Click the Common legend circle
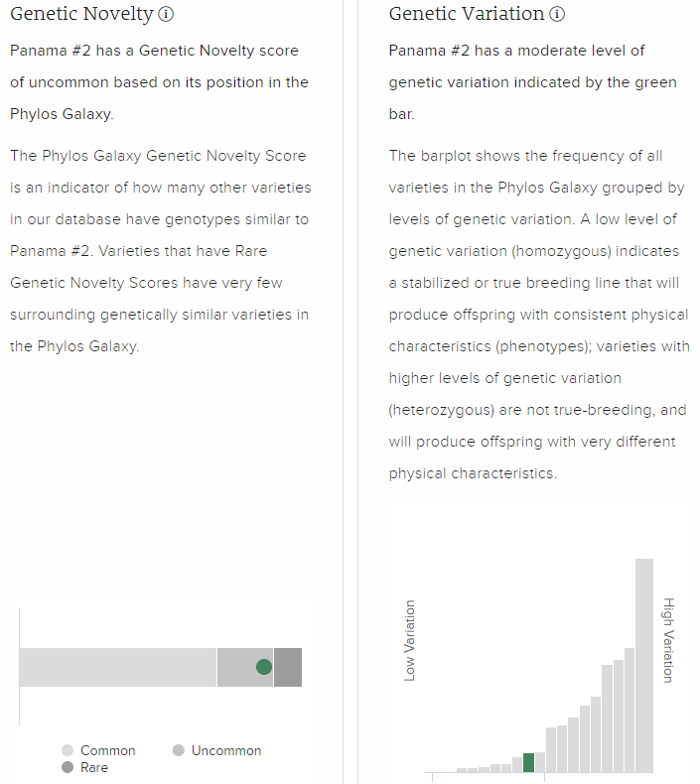 point(68,751)
